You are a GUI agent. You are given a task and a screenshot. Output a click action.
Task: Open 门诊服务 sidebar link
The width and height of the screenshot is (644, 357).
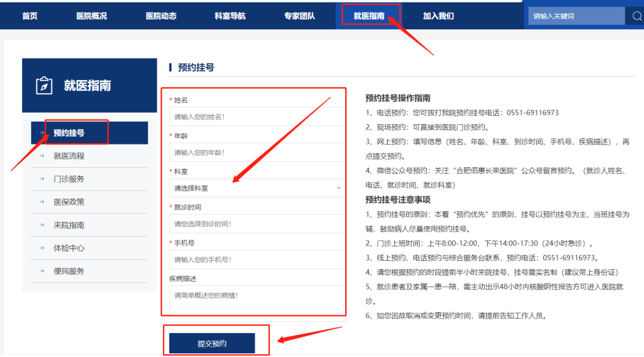(69, 179)
